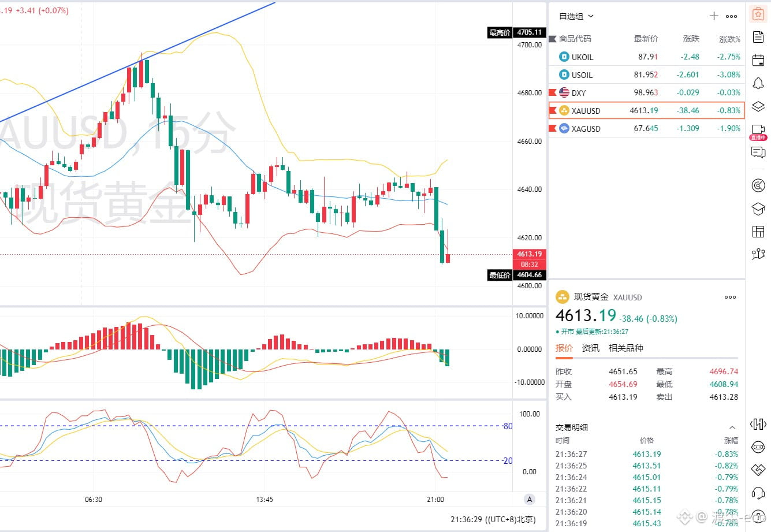The image size is (771, 532).
Task: Click the 开盘 4654.69 value
Action: (x=623, y=384)
